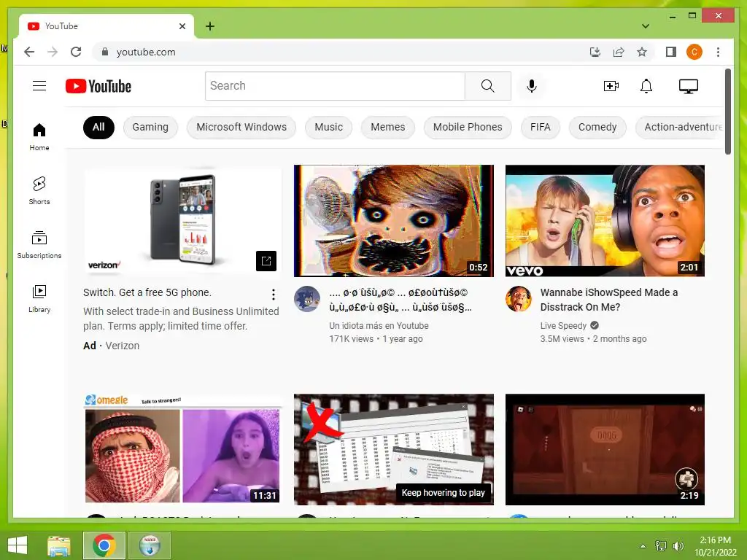Click the install app icon in address bar
The image size is (747, 560).
(x=595, y=52)
